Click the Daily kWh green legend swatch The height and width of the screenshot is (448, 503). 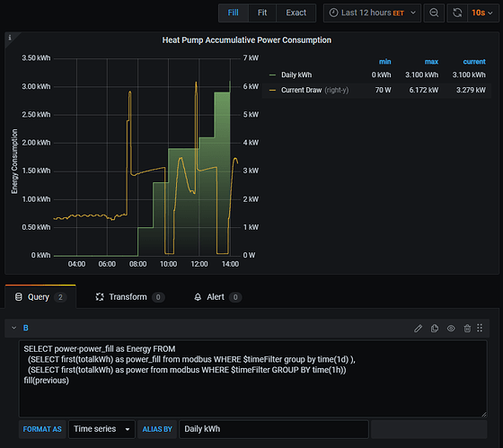tap(272, 75)
